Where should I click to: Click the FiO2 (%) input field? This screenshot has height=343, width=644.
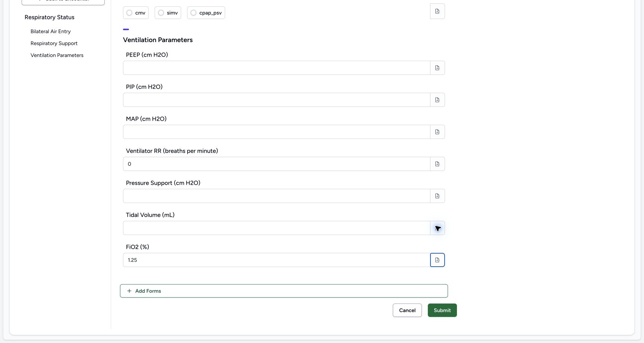coord(277,260)
